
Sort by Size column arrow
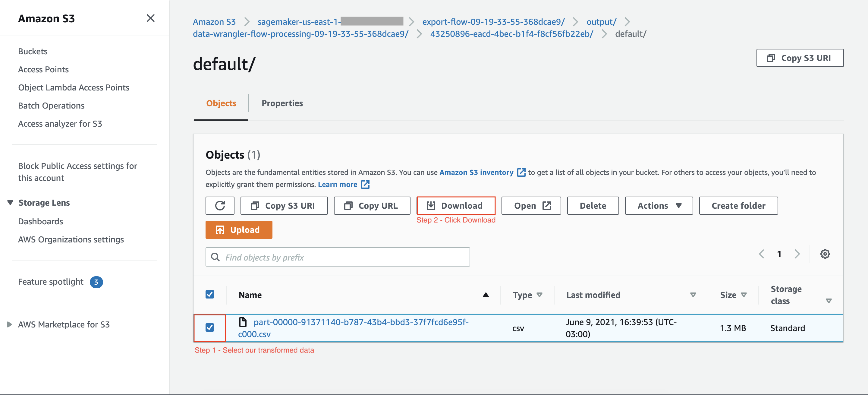click(744, 295)
